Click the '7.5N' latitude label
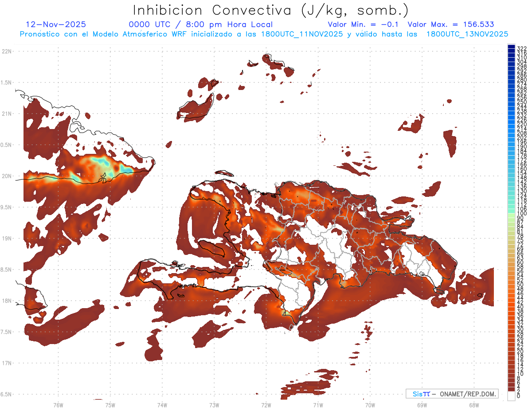Viewport: 532px width, 411px height. point(7,332)
